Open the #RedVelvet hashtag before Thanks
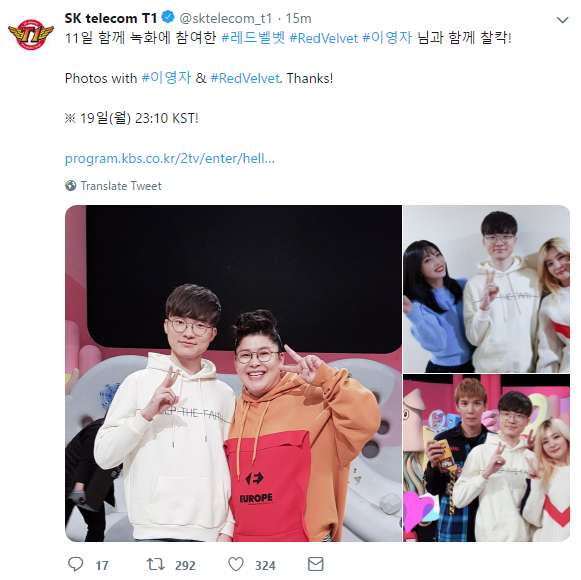Image resolution: width=581 pixels, height=580 pixels. pyautogui.click(x=245, y=78)
